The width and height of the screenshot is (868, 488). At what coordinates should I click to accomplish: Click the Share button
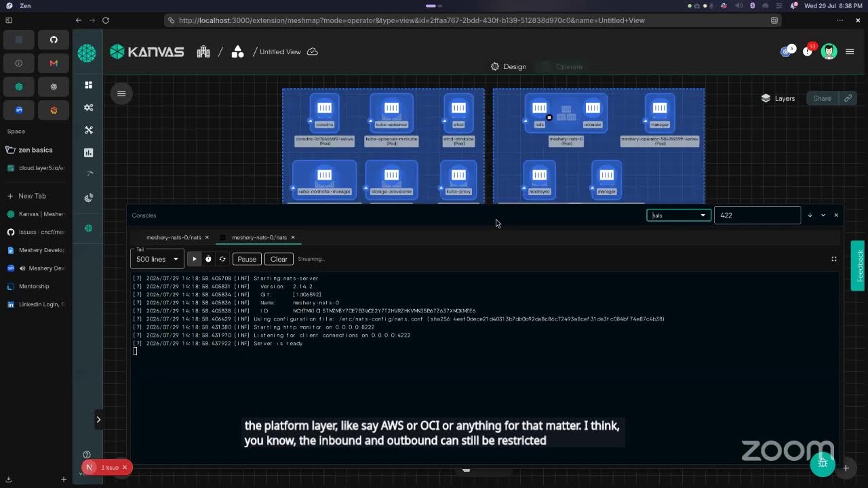tap(822, 98)
